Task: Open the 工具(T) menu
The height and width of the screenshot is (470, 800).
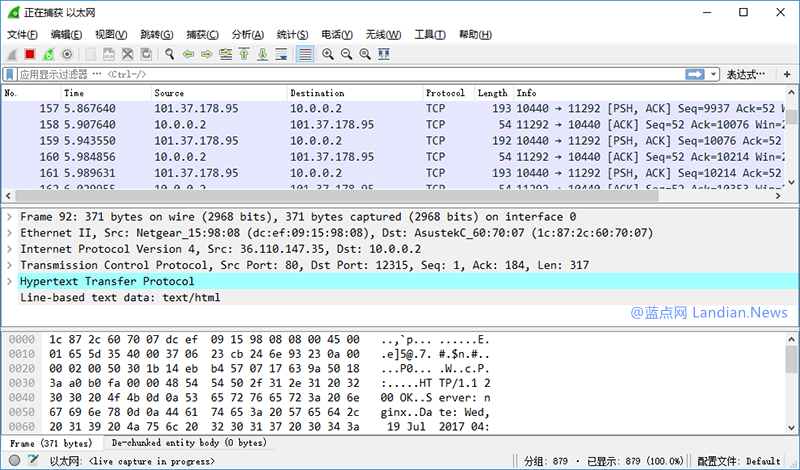Action: (430, 35)
